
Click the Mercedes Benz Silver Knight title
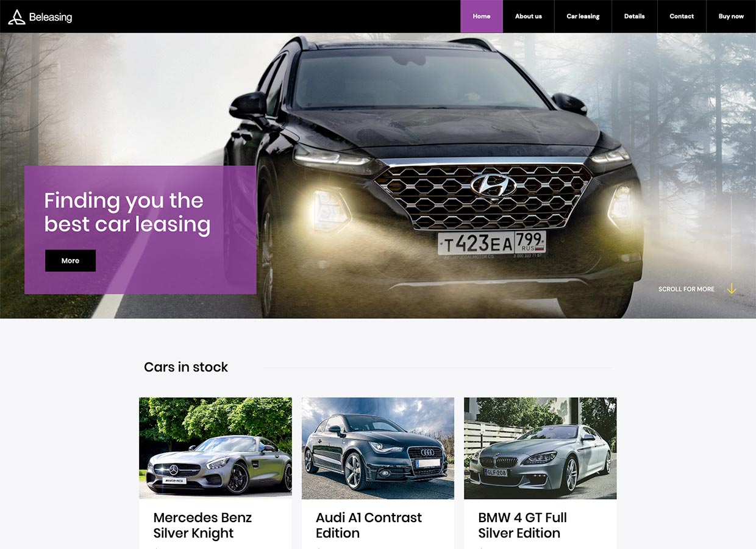click(202, 525)
